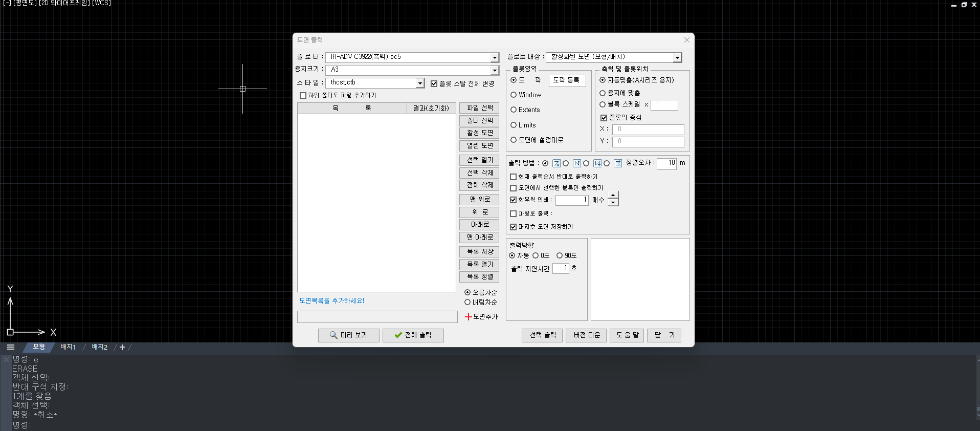Open the 용지크기 paper size dropdown

pyautogui.click(x=495, y=70)
